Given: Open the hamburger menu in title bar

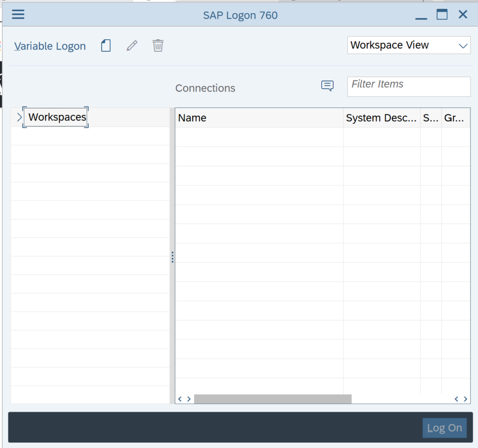Looking at the screenshot, I should [18, 14].
